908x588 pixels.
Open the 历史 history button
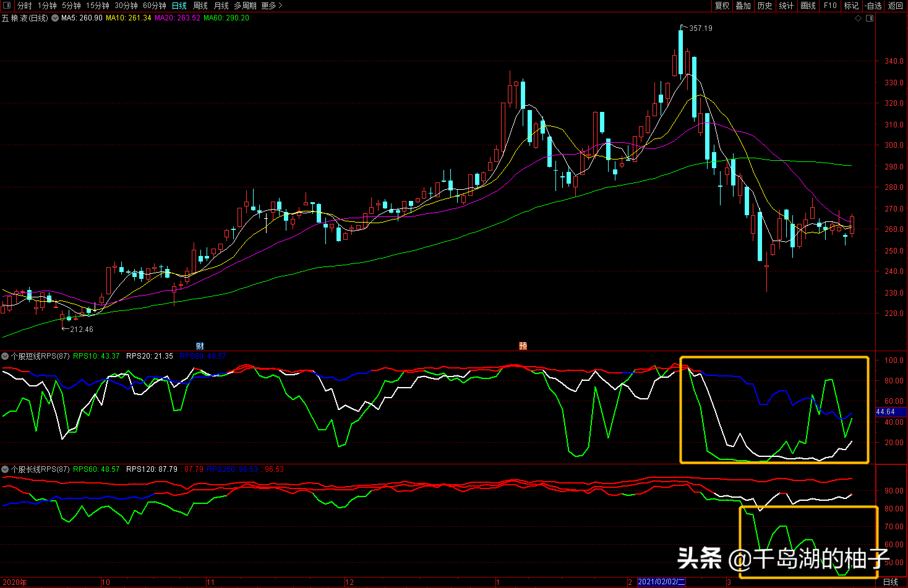tap(765, 6)
